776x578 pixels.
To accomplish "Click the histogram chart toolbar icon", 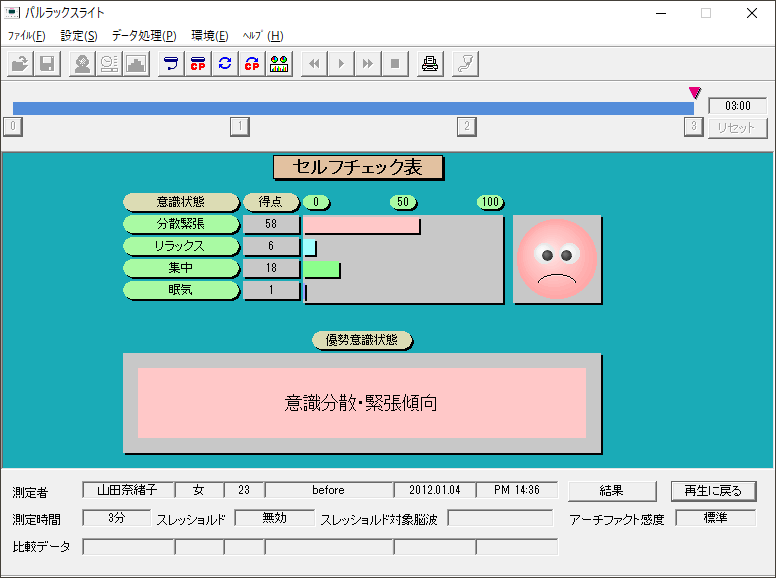I will (x=136, y=64).
